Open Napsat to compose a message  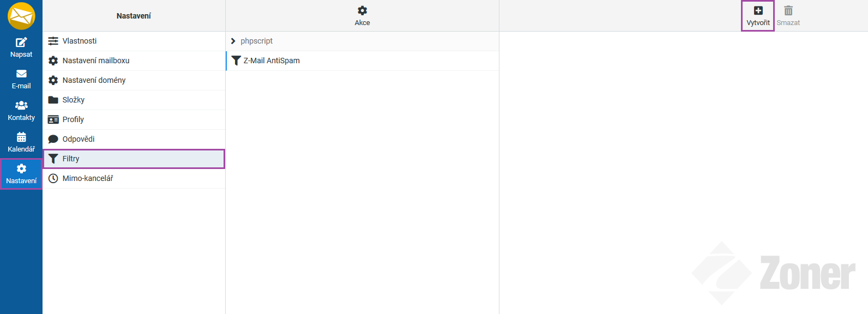pos(21,47)
